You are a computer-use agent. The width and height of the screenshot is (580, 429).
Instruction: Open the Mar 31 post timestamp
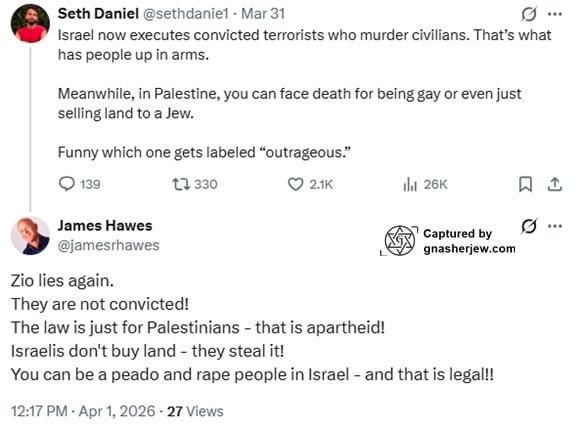[263, 14]
